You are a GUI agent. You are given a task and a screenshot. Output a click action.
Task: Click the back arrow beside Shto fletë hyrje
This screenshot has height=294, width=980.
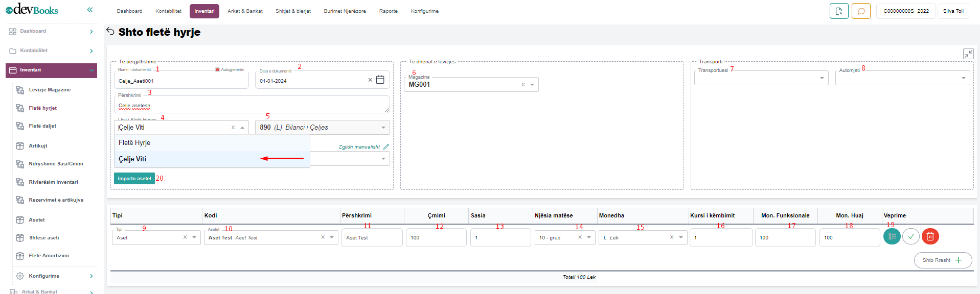110,32
